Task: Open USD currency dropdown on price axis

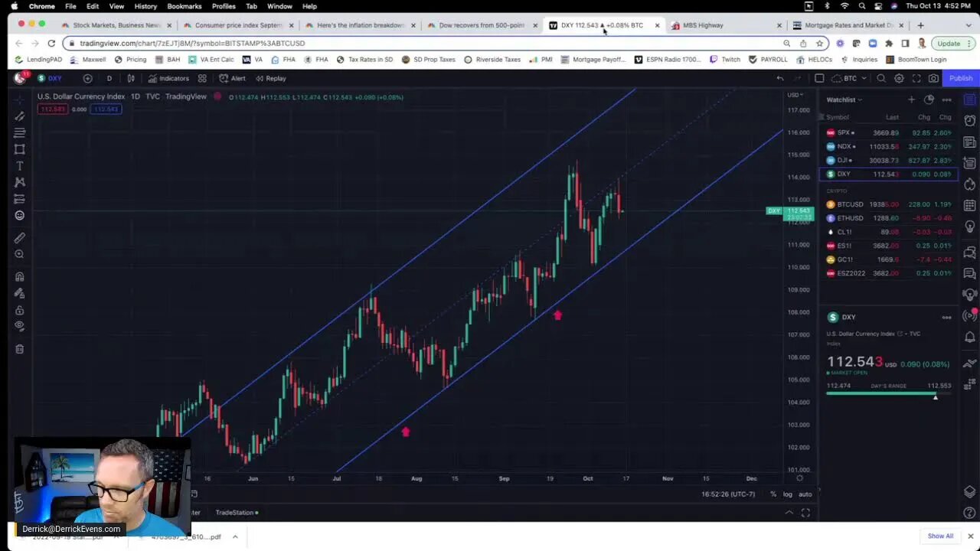Action: (795, 95)
